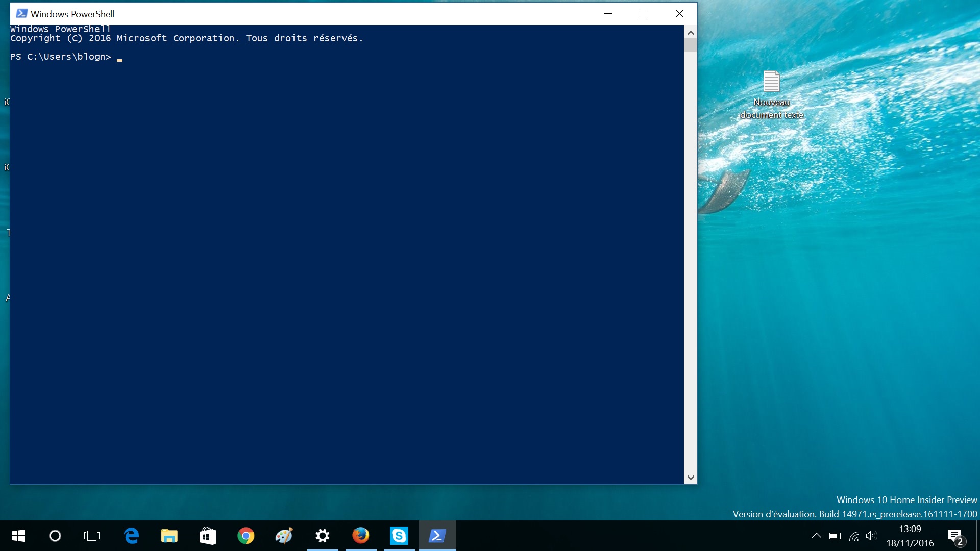Open Settings gear on taskbar
The height and width of the screenshot is (551, 980).
click(x=322, y=536)
